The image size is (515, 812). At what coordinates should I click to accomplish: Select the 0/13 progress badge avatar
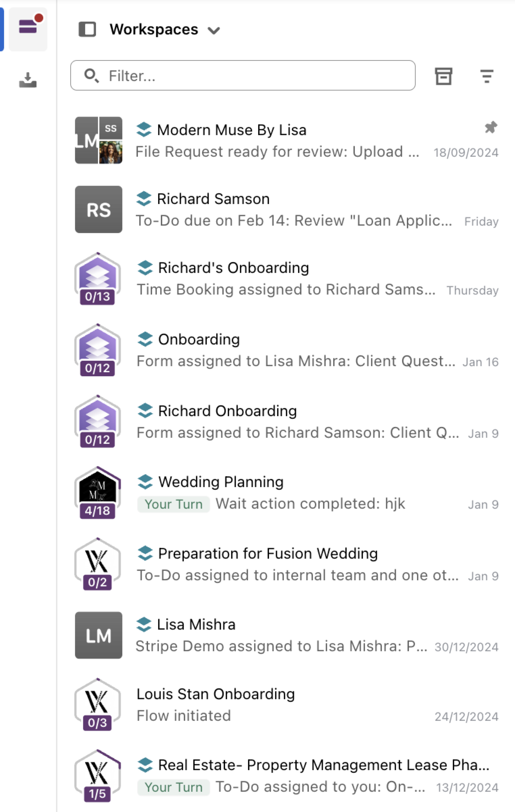pyautogui.click(x=97, y=279)
